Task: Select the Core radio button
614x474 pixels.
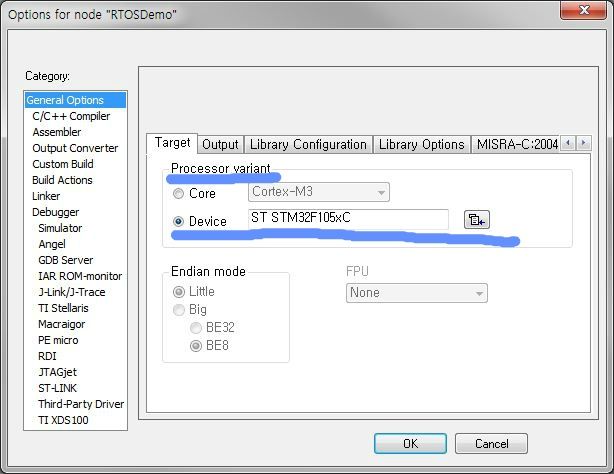Action: [x=179, y=194]
